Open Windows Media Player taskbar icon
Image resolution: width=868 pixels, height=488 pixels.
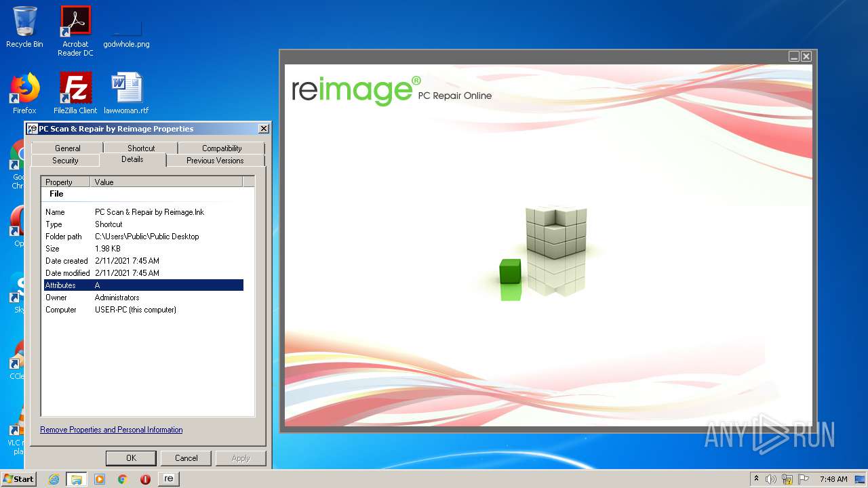pyautogui.click(x=100, y=479)
